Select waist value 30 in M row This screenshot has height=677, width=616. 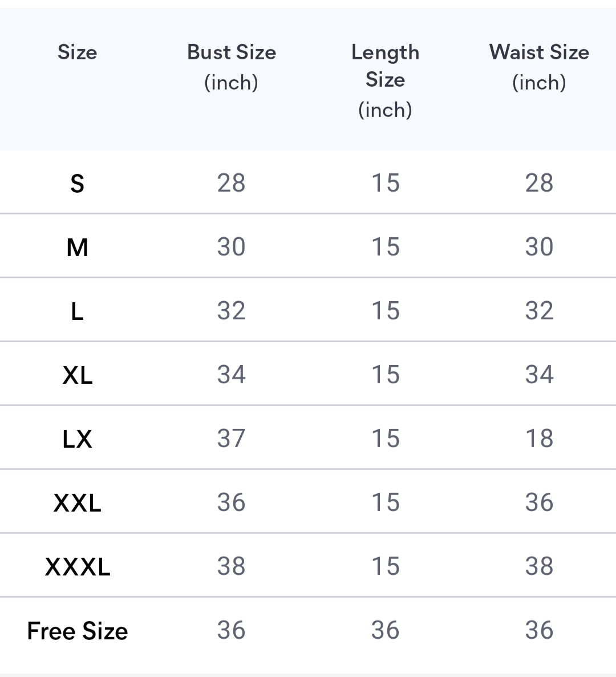click(539, 247)
